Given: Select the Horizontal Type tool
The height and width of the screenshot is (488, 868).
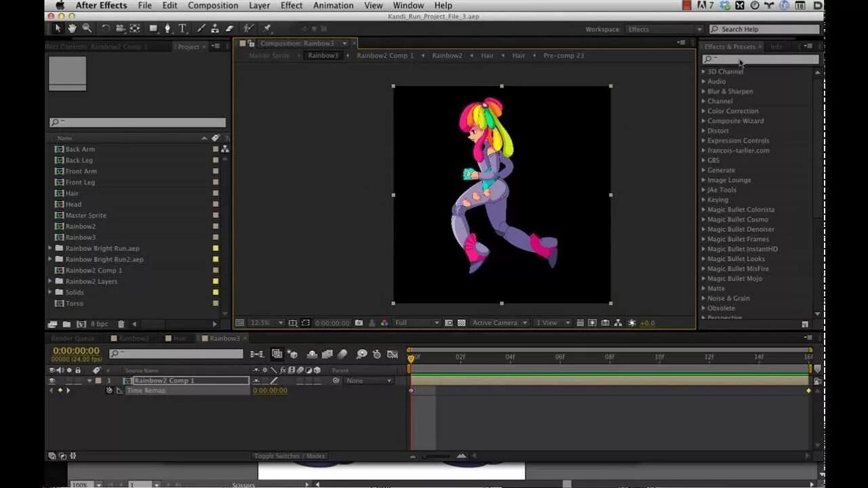Looking at the screenshot, I should 182,28.
